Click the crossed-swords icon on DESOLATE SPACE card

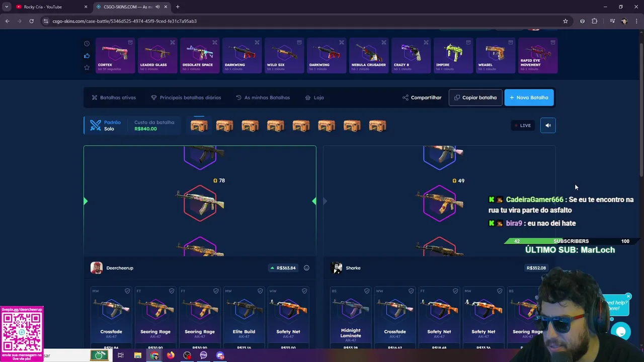(215, 42)
